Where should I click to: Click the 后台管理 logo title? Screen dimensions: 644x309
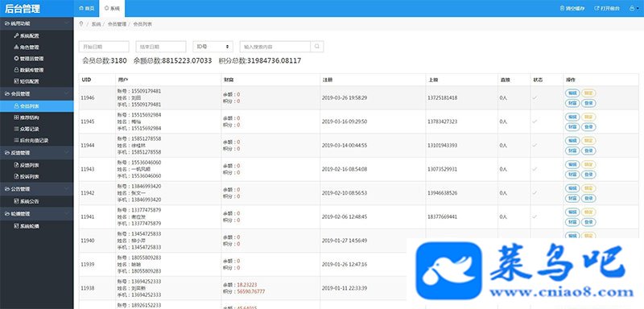pyautogui.click(x=23, y=9)
